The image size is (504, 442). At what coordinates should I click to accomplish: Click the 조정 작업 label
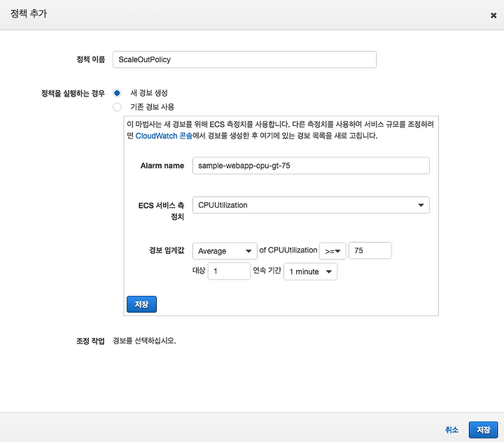click(90, 341)
